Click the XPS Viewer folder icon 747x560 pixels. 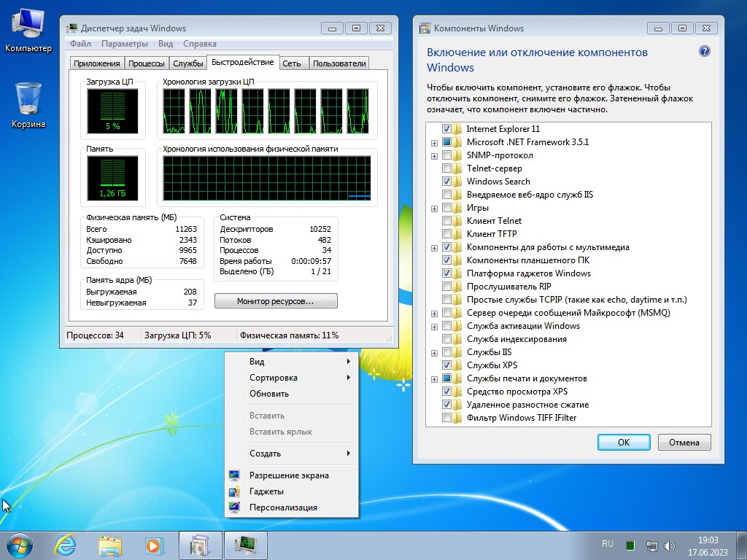pyautogui.click(x=458, y=392)
